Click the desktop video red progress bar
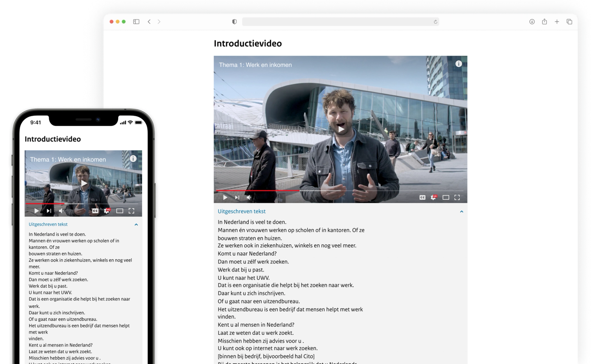Screen dimensions: 591x364 pos(257,191)
